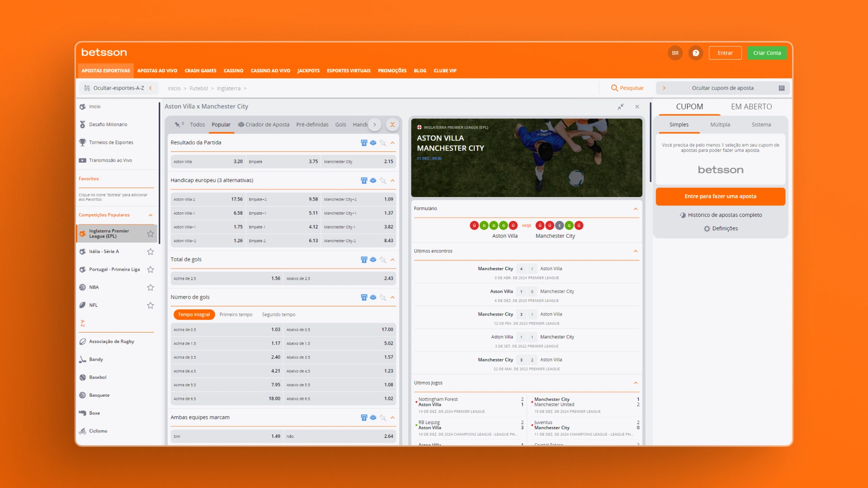Hide sports list via Ocultar-esportes-A-Z

point(118,88)
